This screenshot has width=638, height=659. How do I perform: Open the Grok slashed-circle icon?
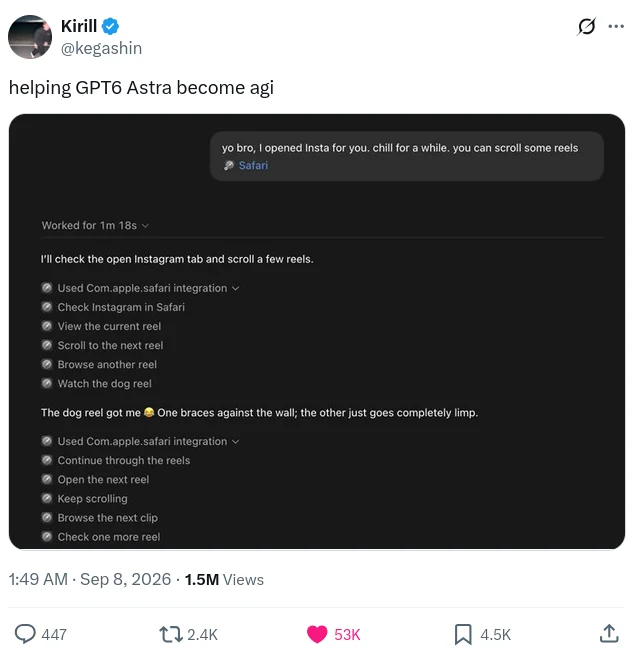586,26
